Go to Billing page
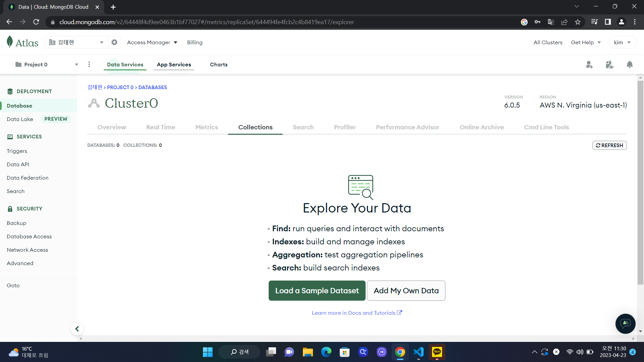The image size is (644, 362). (x=195, y=42)
